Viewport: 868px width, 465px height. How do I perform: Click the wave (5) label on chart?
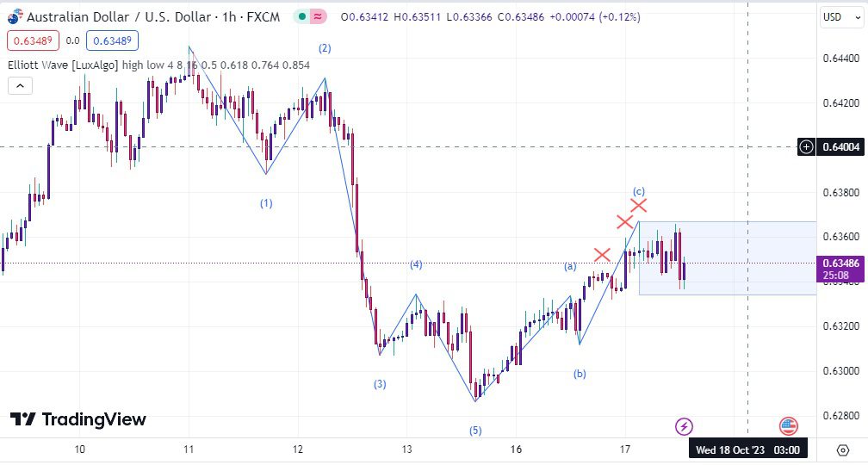[x=475, y=431]
